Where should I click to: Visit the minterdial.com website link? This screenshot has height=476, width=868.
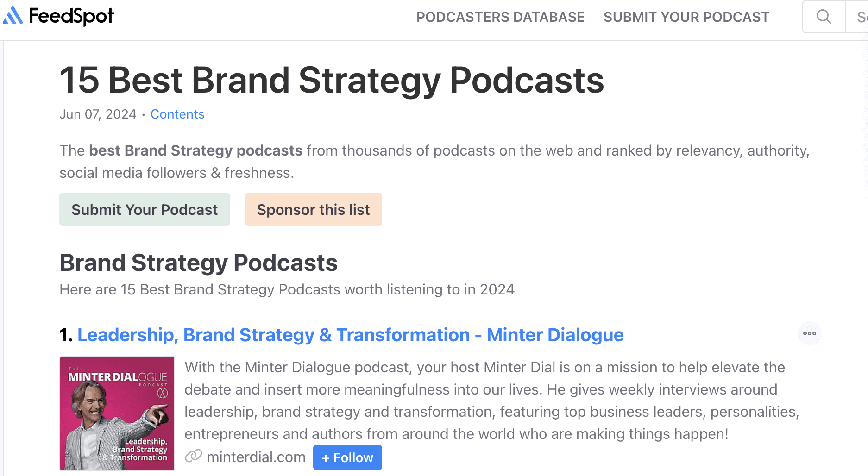coord(256,457)
